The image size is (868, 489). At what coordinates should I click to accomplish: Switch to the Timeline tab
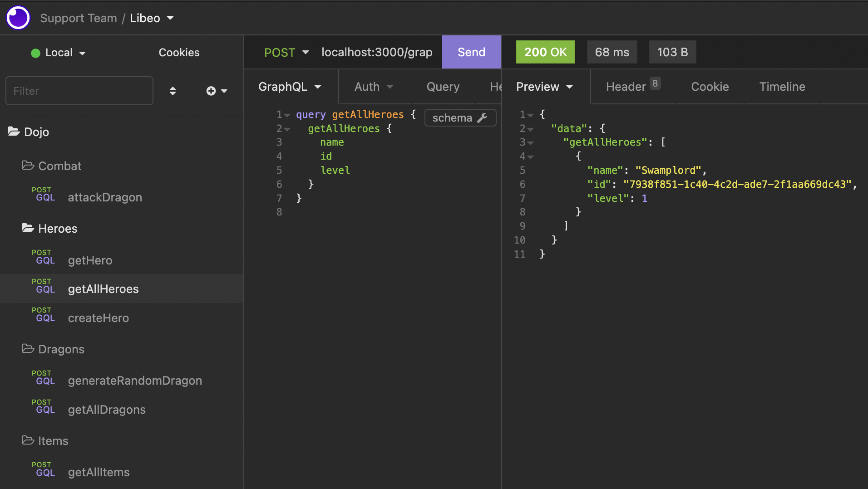tap(782, 87)
